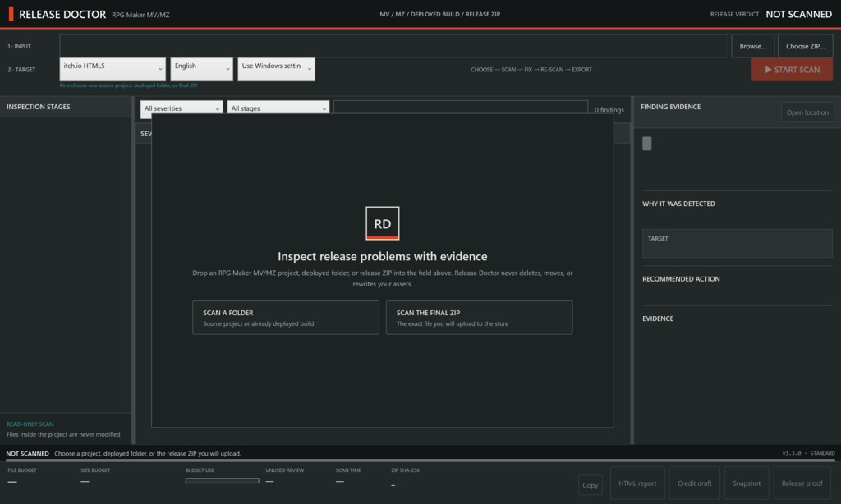
Task: Click the grey marker under Finding Evidence
Action: click(x=647, y=143)
